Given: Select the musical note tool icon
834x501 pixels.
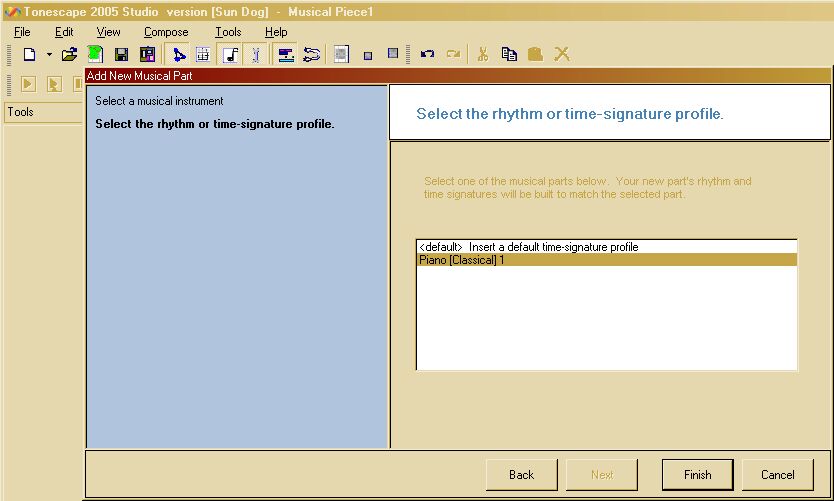Looking at the screenshot, I should [x=230, y=54].
